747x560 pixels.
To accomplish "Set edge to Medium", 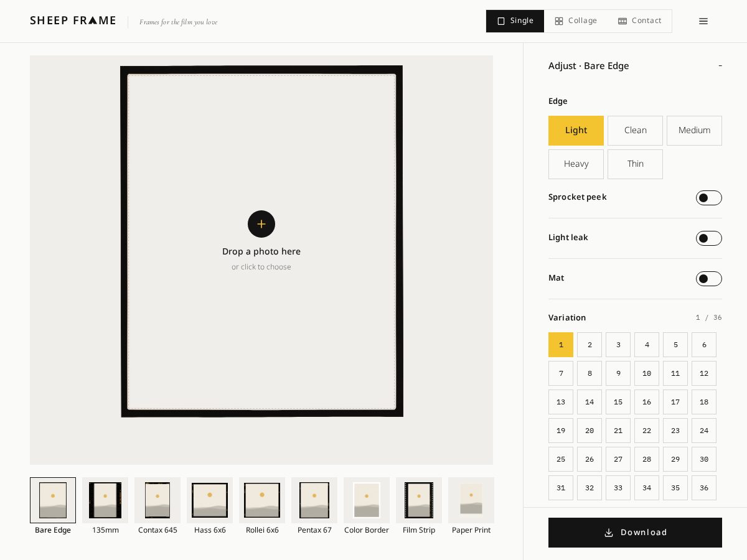I will [x=694, y=131].
